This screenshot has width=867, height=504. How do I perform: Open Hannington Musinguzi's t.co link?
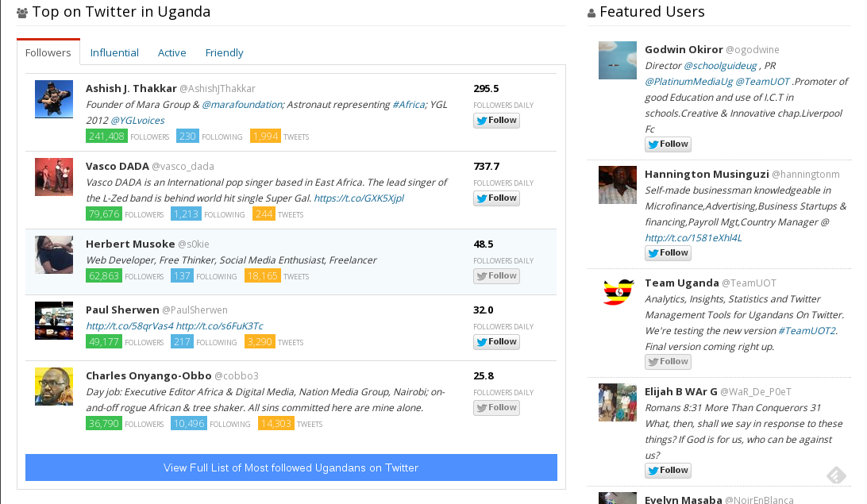tap(693, 237)
